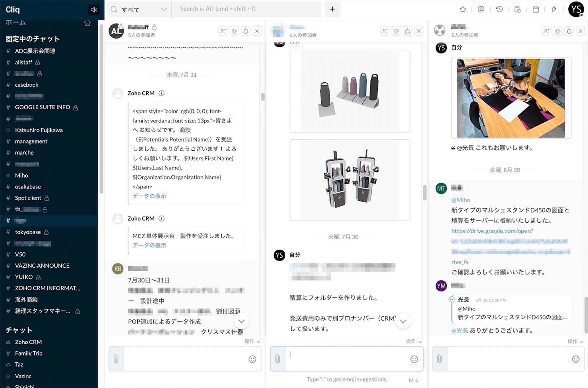Open emoji picker in the first chat panel

point(252,359)
